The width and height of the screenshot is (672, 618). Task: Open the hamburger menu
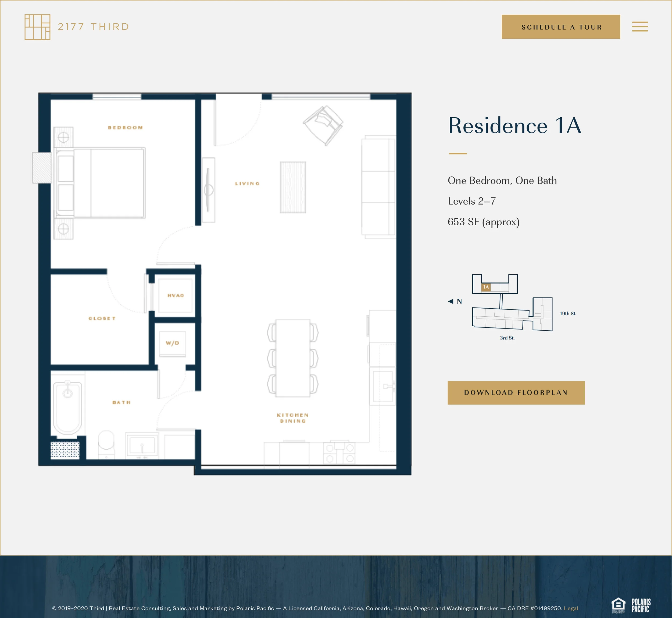click(639, 27)
